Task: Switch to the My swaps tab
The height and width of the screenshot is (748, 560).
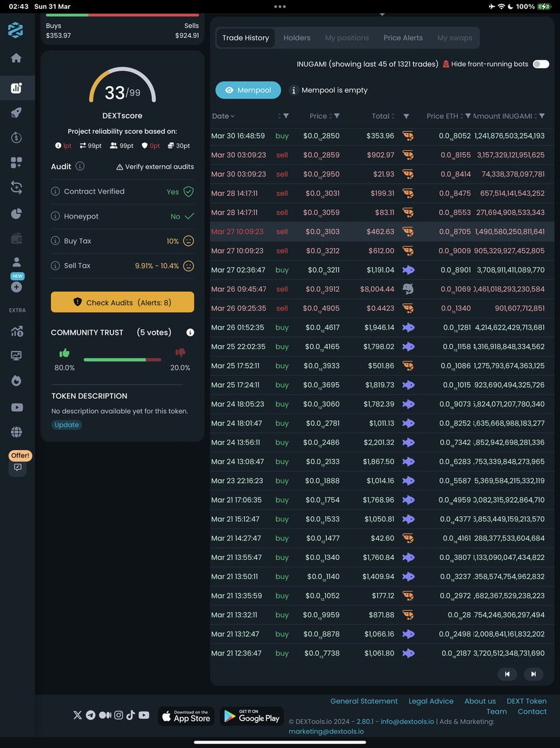Action: tap(455, 37)
